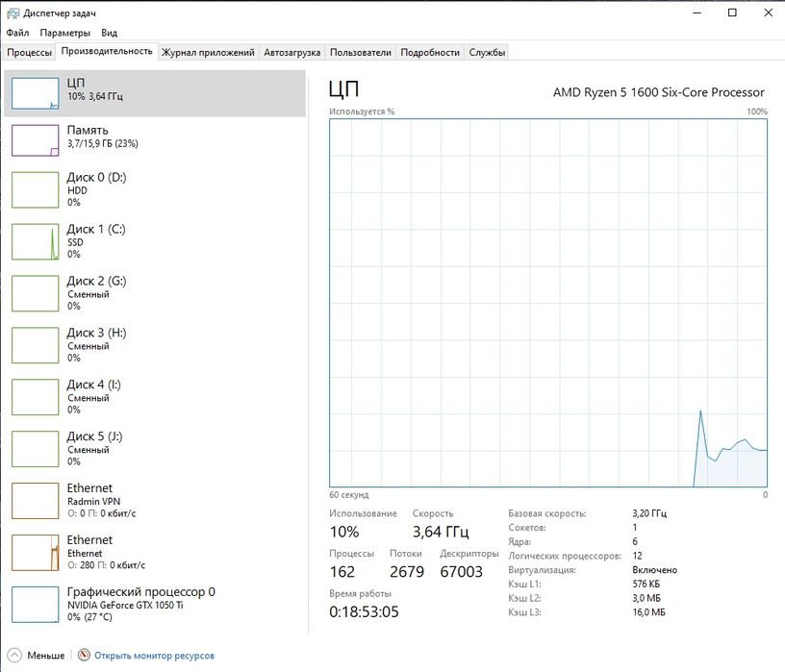Click the Меньше label
Viewport: 785px width, 672px height.
46,655
